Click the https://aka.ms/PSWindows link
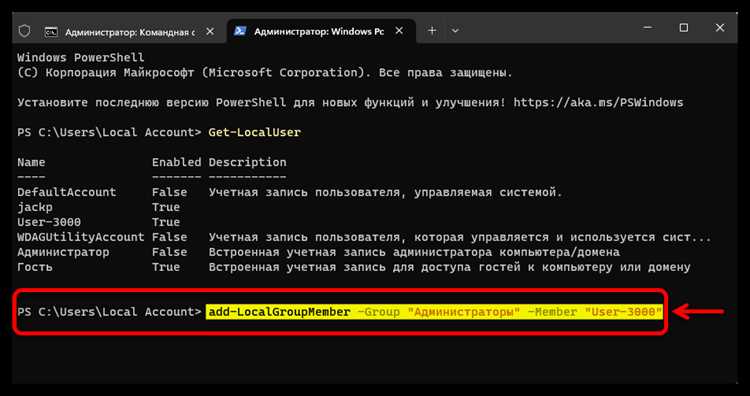Image resolution: width=750 pixels, height=396 pixels. point(598,103)
